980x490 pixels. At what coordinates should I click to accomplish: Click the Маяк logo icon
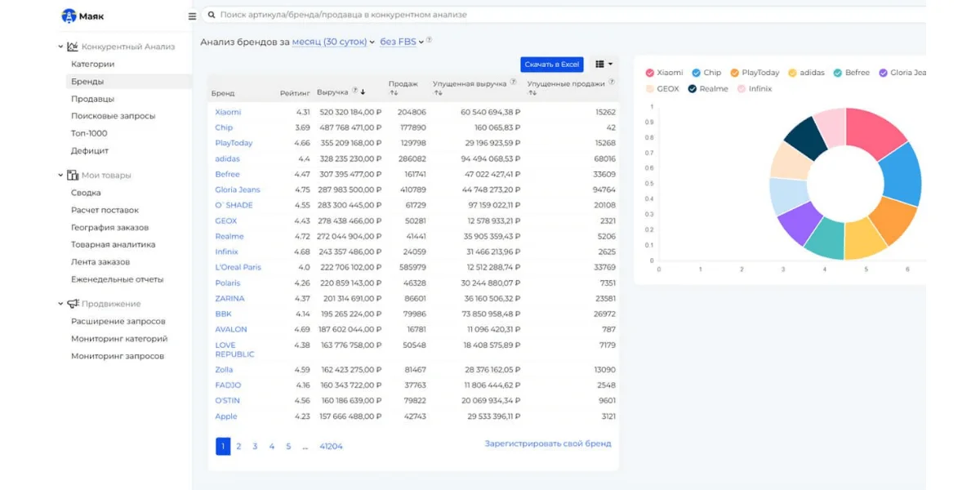pyautogui.click(x=69, y=16)
